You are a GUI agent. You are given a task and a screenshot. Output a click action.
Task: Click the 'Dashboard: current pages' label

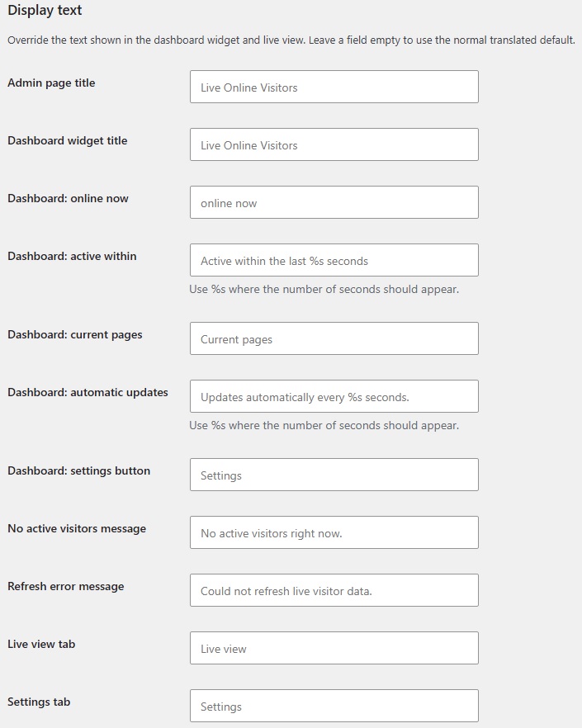(75, 335)
